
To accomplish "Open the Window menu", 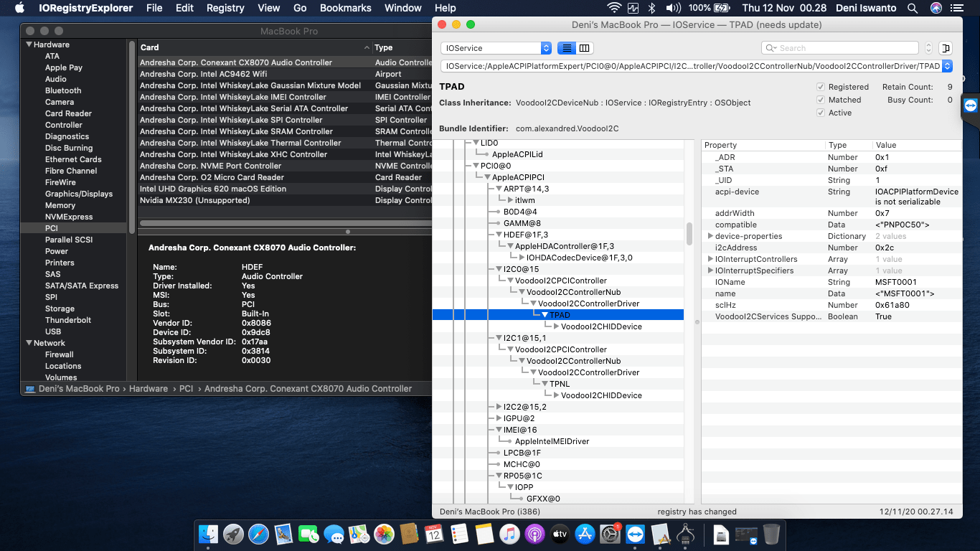I will click(x=403, y=8).
